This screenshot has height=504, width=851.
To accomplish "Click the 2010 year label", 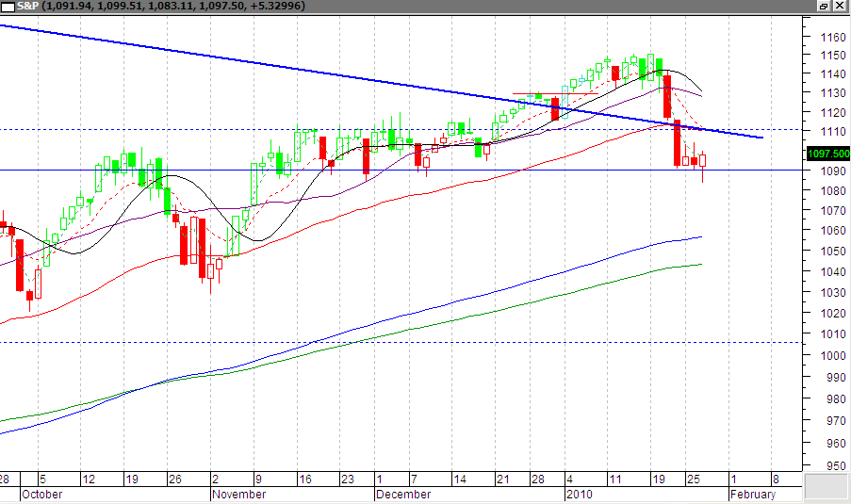I will pyautogui.click(x=579, y=495).
